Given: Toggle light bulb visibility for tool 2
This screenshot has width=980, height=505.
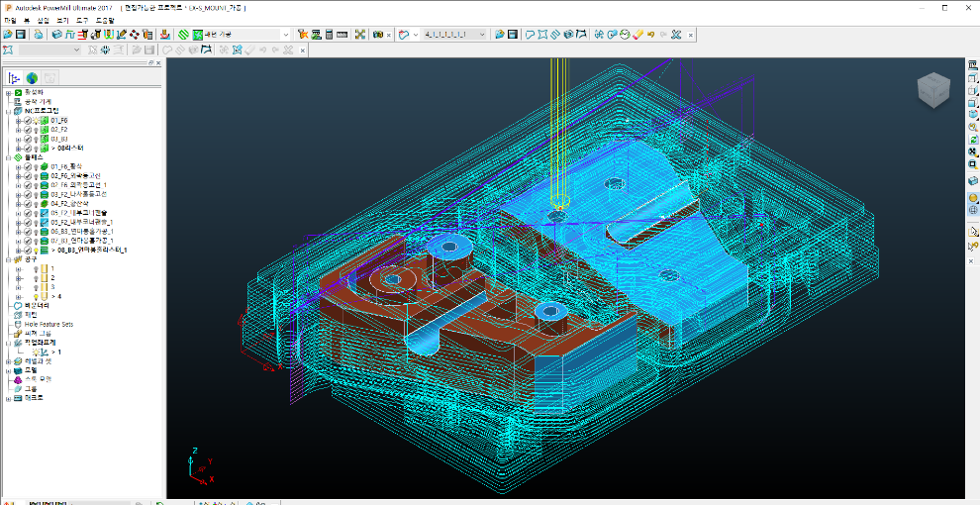Looking at the screenshot, I should 37,278.
